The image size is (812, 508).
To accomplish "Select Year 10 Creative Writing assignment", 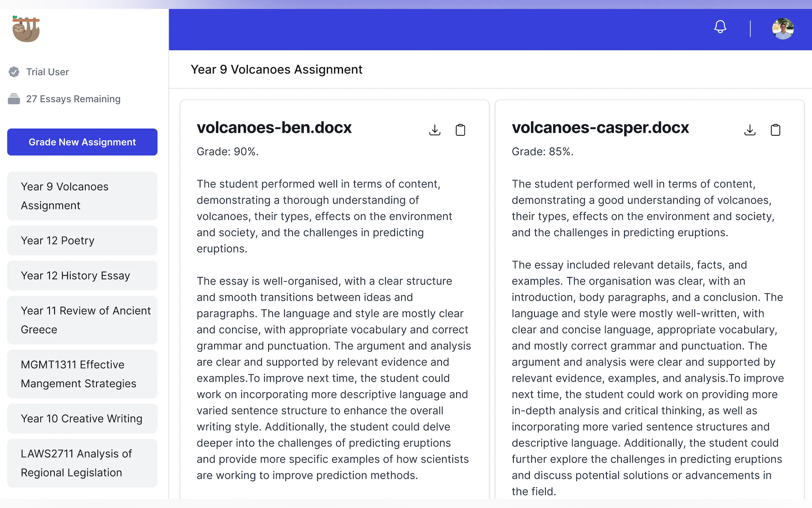I will [82, 419].
